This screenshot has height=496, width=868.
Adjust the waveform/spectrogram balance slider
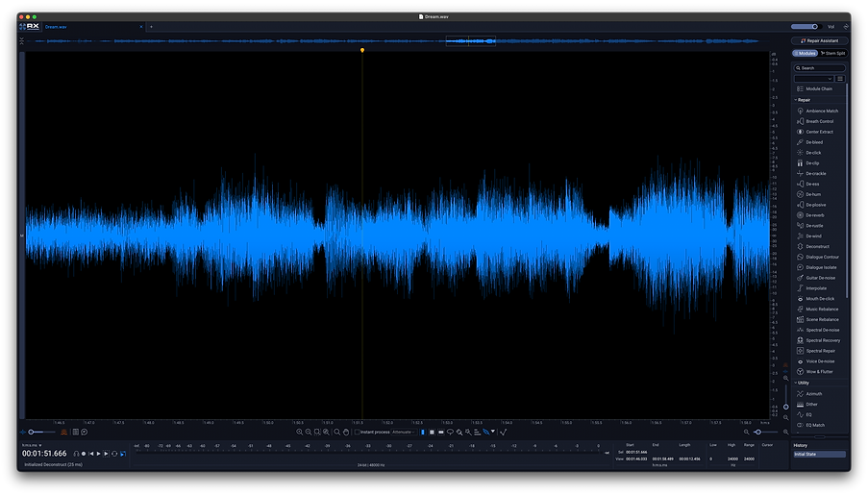(x=41, y=432)
